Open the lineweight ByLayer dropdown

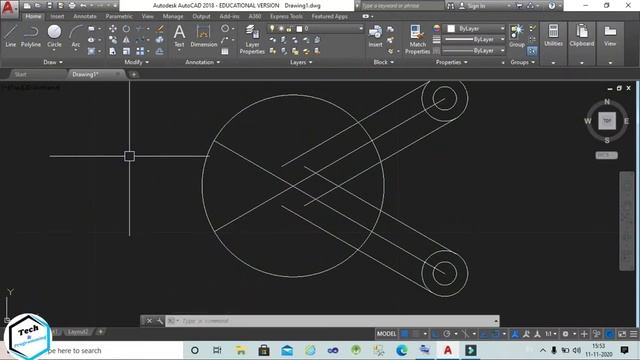click(474, 40)
